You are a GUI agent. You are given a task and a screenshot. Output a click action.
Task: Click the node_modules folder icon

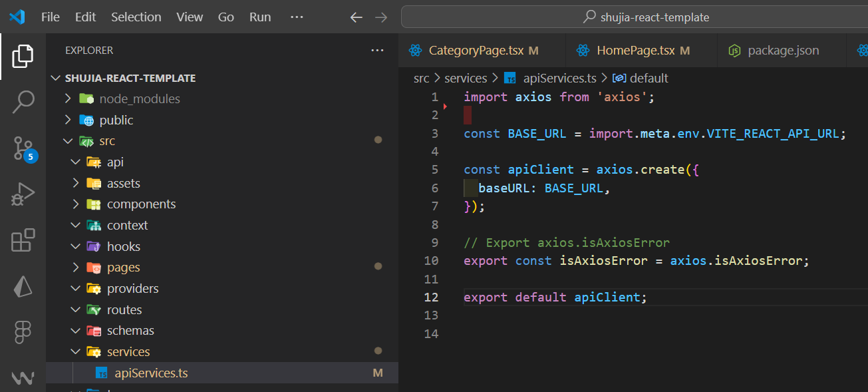(x=86, y=99)
